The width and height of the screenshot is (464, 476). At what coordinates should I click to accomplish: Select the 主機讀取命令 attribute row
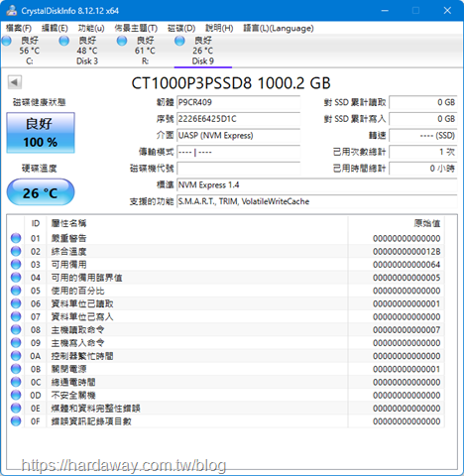point(226,329)
